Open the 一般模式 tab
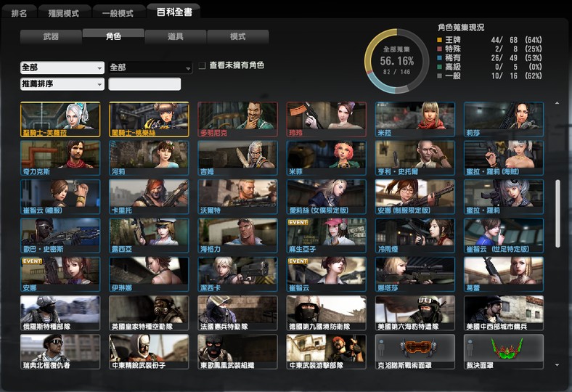The width and height of the screenshot is (572, 392). coord(118,13)
